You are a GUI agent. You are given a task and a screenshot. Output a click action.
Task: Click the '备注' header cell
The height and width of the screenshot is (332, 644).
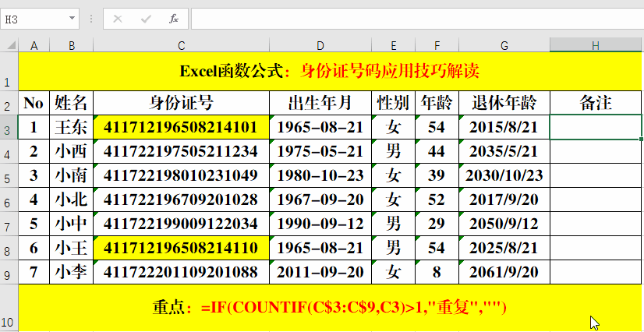click(x=596, y=103)
